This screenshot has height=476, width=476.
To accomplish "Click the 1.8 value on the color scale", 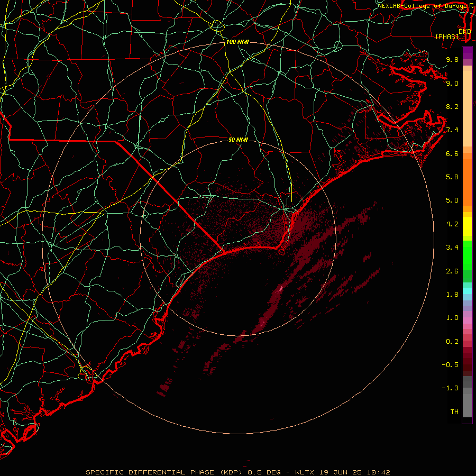I will [x=452, y=295].
